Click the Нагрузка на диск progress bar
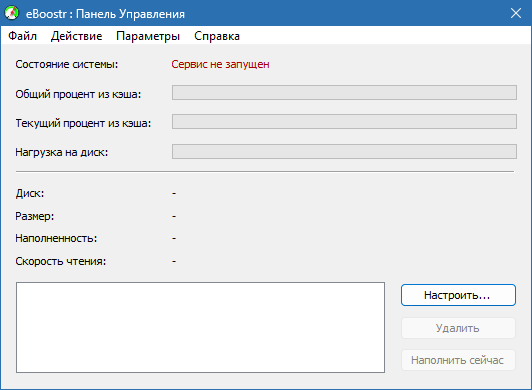Screen dimensions: 532x390 (344, 151)
